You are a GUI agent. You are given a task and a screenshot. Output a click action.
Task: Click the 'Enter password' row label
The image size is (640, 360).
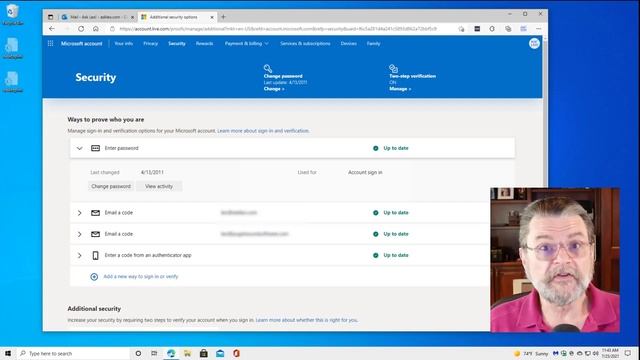(122, 148)
